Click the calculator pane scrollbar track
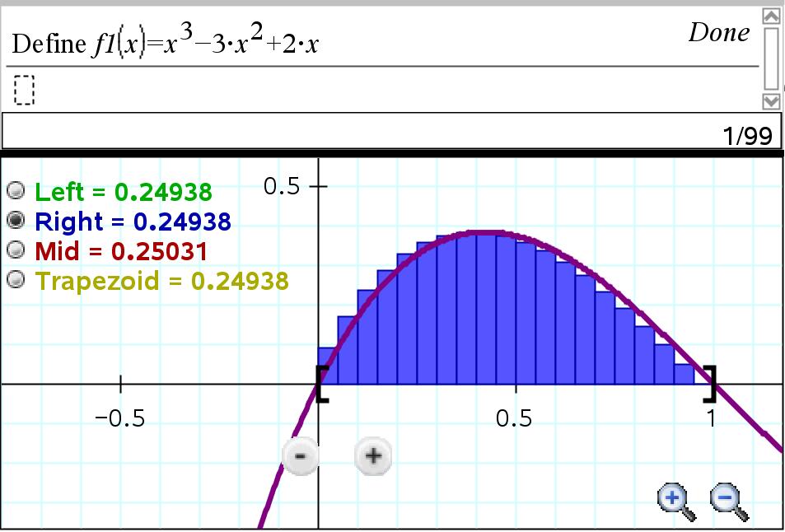The image size is (785, 532). [771, 58]
